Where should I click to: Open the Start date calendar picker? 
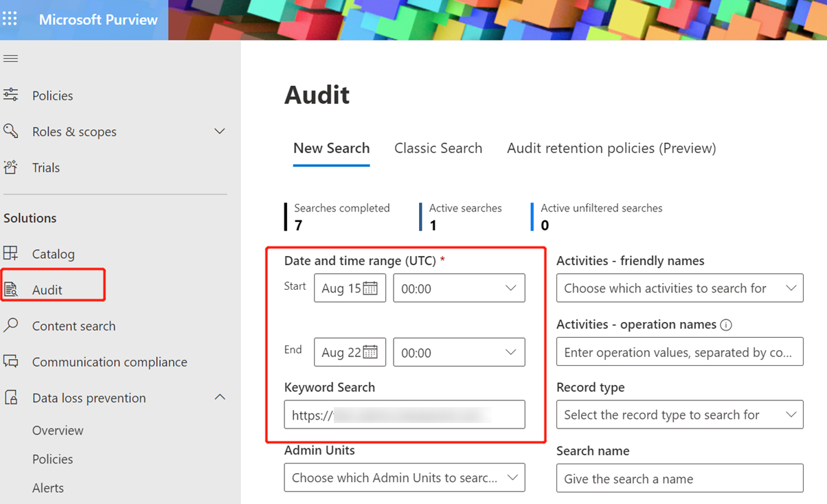point(370,288)
